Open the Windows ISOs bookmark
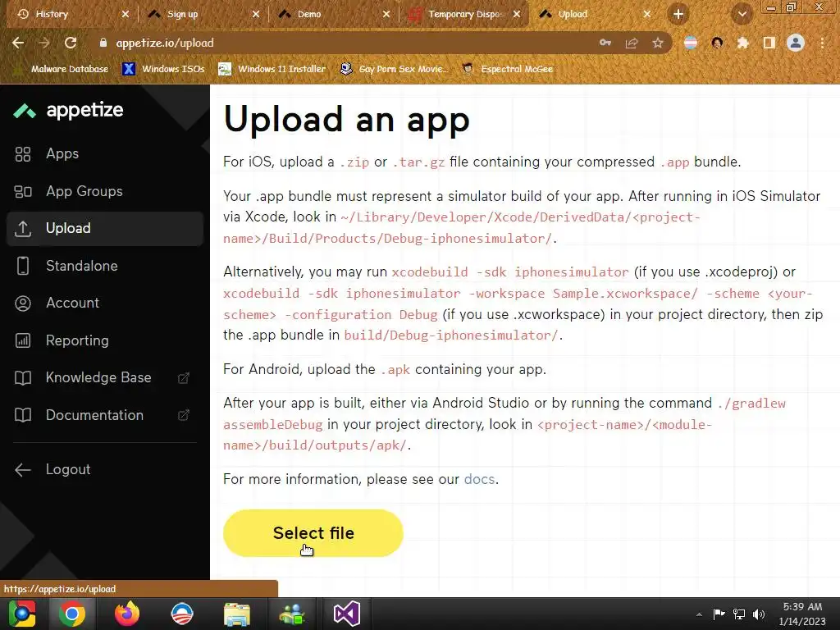 click(x=163, y=69)
